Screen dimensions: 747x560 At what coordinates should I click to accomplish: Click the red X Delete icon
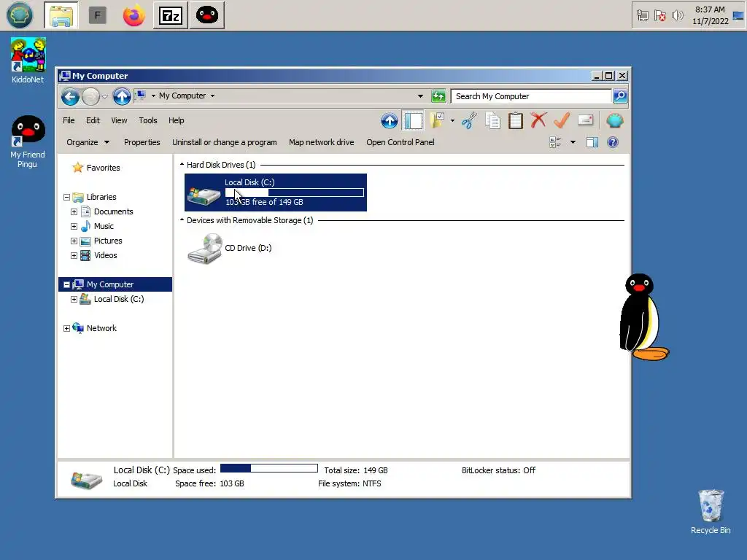click(x=538, y=120)
